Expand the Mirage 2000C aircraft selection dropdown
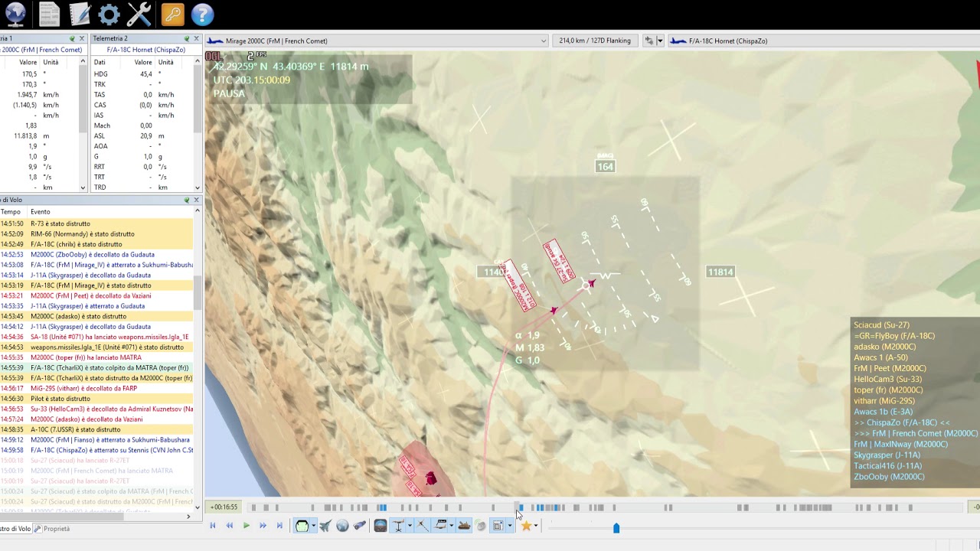This screenshot has width=980, height=551. coord(544,41)
